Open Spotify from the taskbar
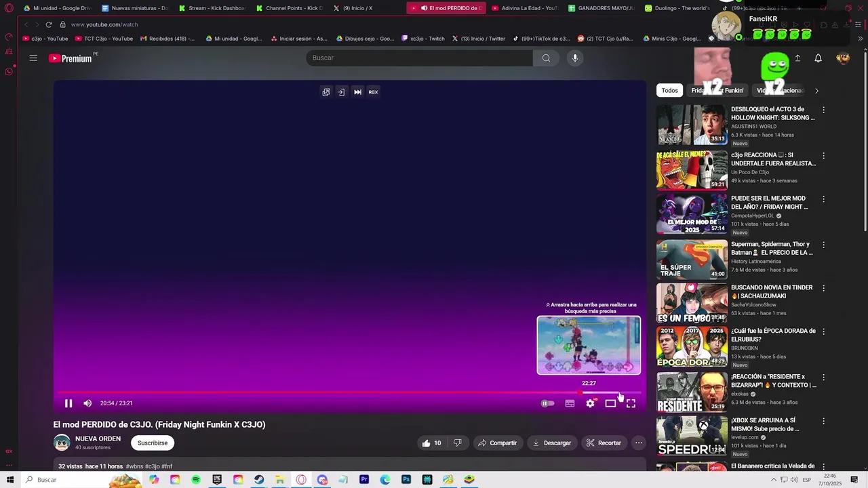868x488 pixels. click(196, 480)
